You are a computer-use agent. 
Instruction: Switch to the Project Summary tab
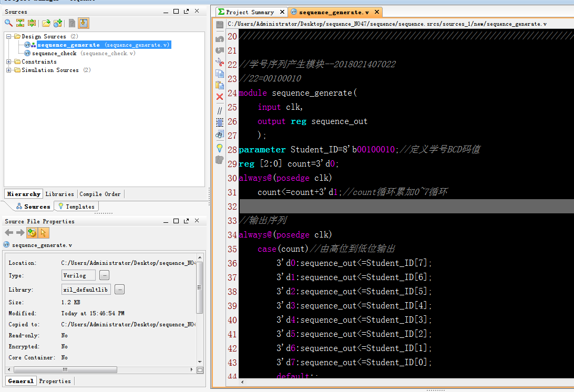pyautogui.click(x=250, y=12)
